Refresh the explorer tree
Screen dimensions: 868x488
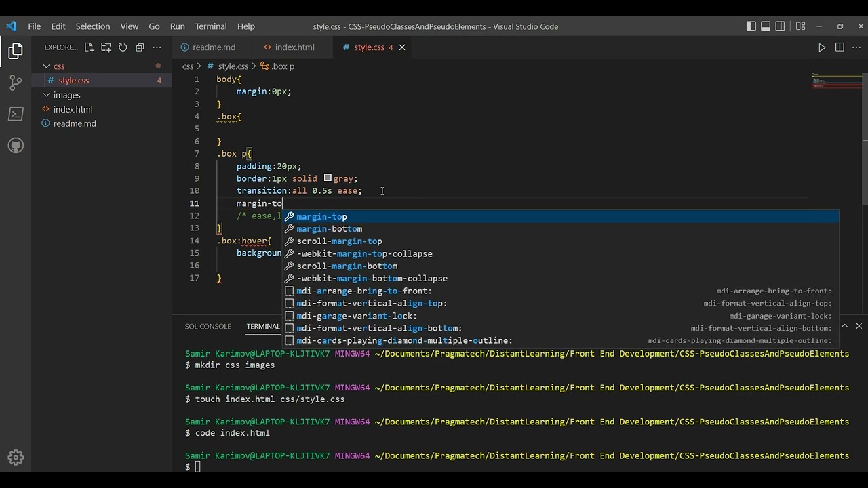123,47
